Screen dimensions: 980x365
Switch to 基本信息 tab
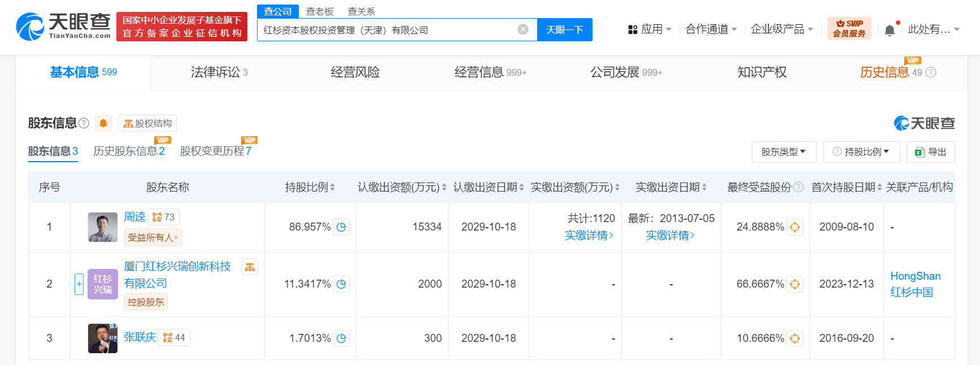pyautogui.click(x=84, y=72)
